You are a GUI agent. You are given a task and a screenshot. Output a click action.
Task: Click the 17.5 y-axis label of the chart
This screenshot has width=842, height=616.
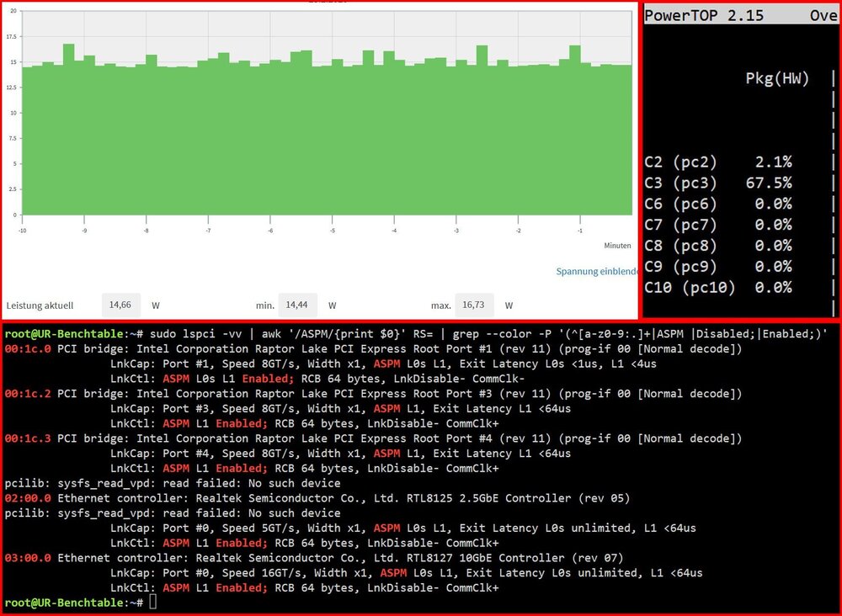click(11, 36)
